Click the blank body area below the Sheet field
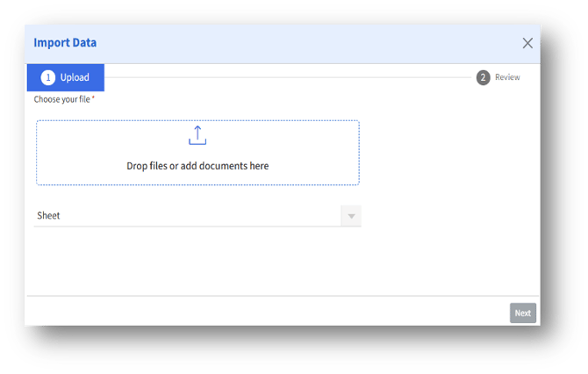Image resolution: width=588 pixels, height=374 pixels. tap(263, 263)
